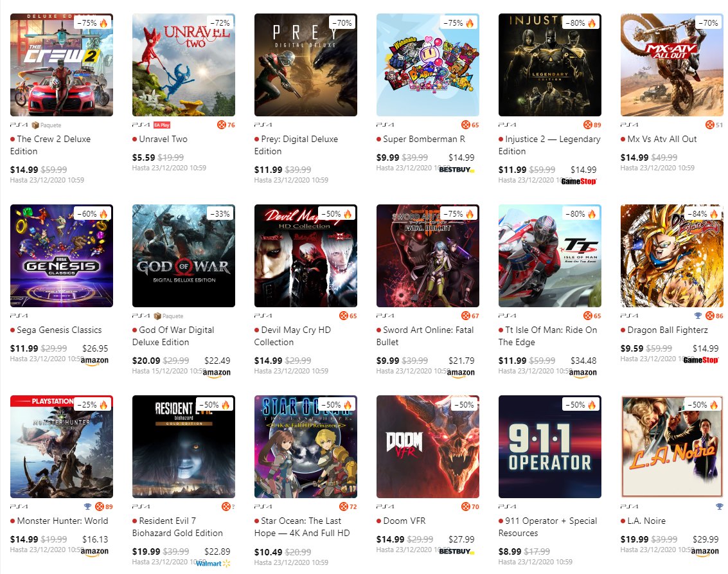728x574 pixels.
Task: Click the Best Buy logo under Super Bomberman R
Action: (457, 170)
